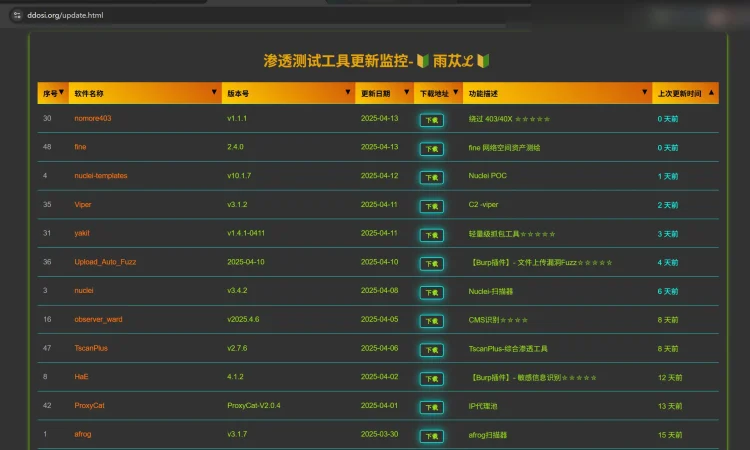Click the page title 渗透测试工具更新监控
This screenshot has width=750, height=450.
336,61
